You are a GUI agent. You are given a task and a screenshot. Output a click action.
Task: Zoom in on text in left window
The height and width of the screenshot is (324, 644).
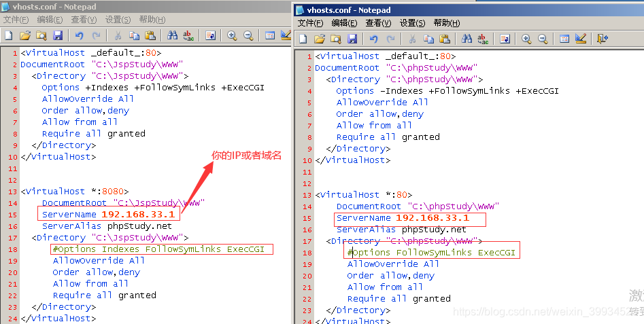click(x=232, y=35)
